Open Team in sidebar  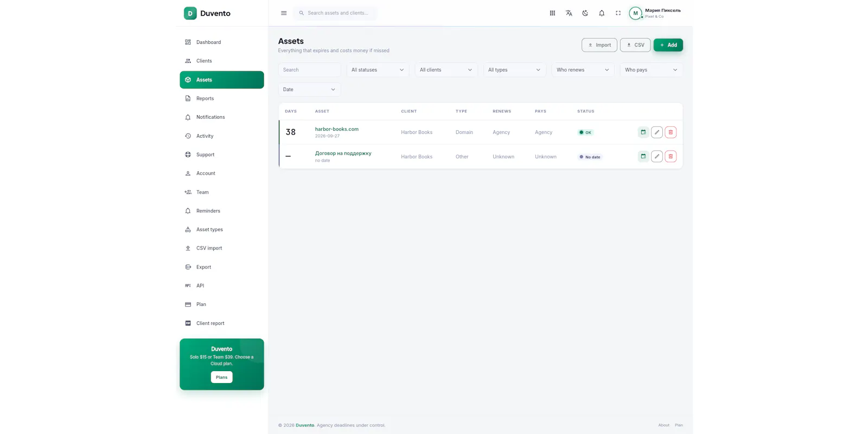coord(222,192)
